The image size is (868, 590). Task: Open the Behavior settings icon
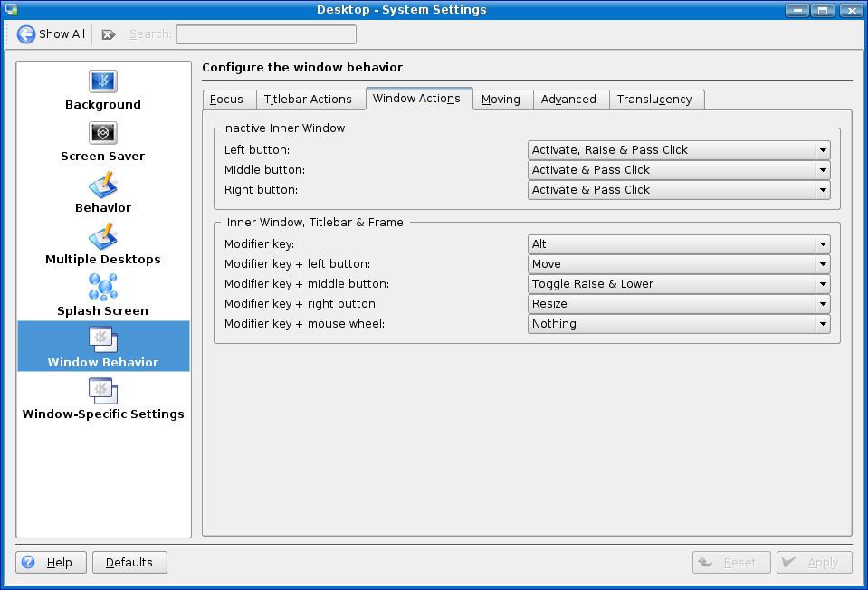pyautogui.click(x=102, y=185)
